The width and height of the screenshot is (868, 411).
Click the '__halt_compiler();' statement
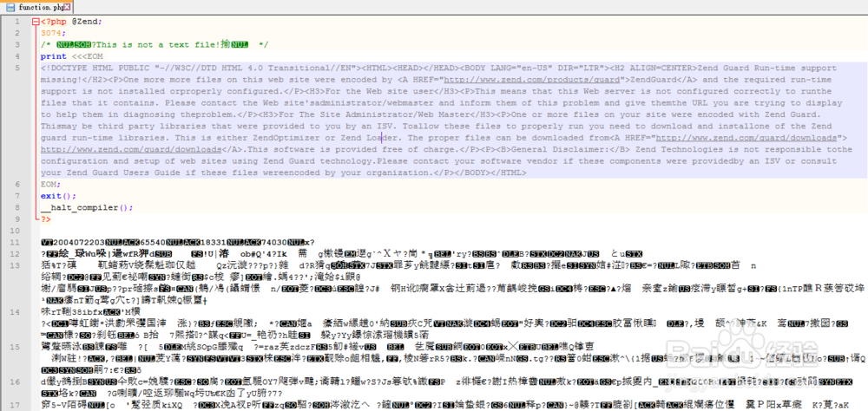point(87,207)
